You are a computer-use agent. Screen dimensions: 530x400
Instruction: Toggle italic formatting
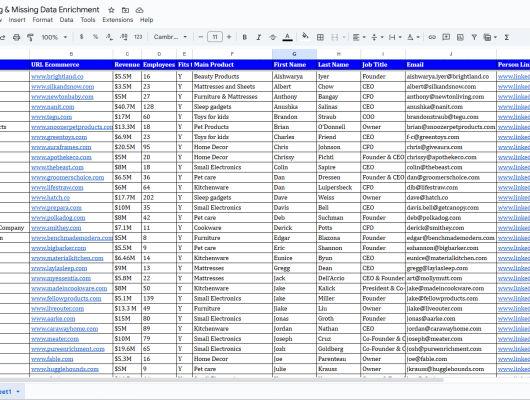tap(259, 37)
